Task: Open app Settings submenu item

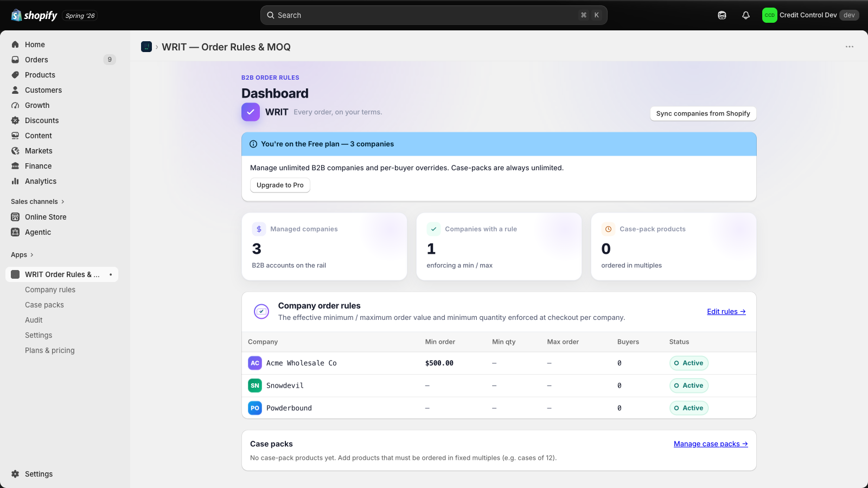Action: click(39, 335)
